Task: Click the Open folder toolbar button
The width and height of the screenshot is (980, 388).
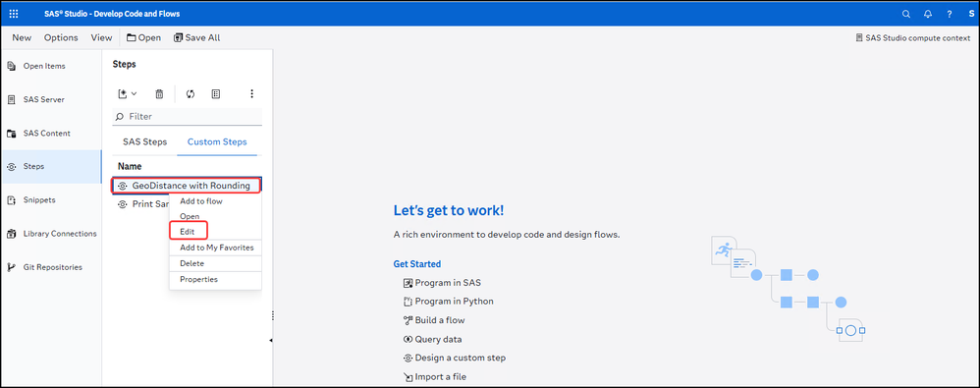Action: coord(143,37)
